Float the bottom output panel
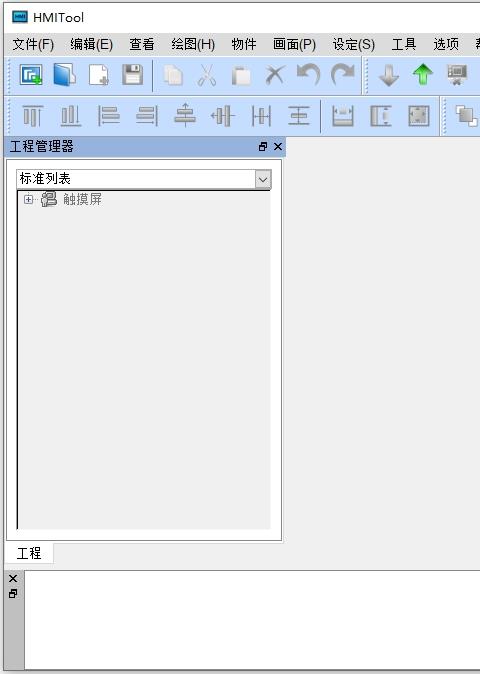This screenshot has width=480, height=674. point(13,594)
